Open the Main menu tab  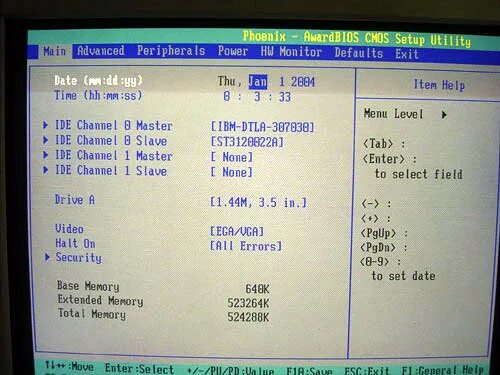54,51
